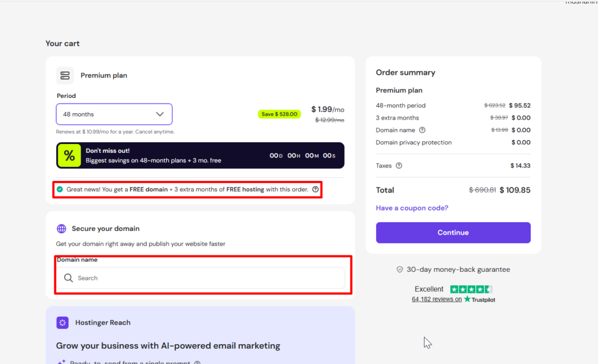Click the countdown timer in promo banner
This screenshot has height=364, width=598.
tap(302, 156)
